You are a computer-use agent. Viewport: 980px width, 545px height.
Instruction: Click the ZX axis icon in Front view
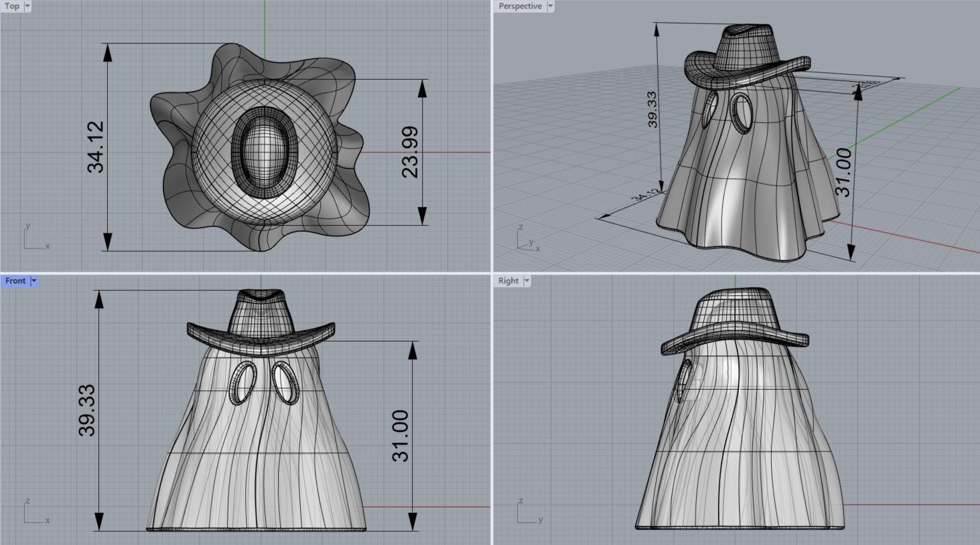point(36,512)
